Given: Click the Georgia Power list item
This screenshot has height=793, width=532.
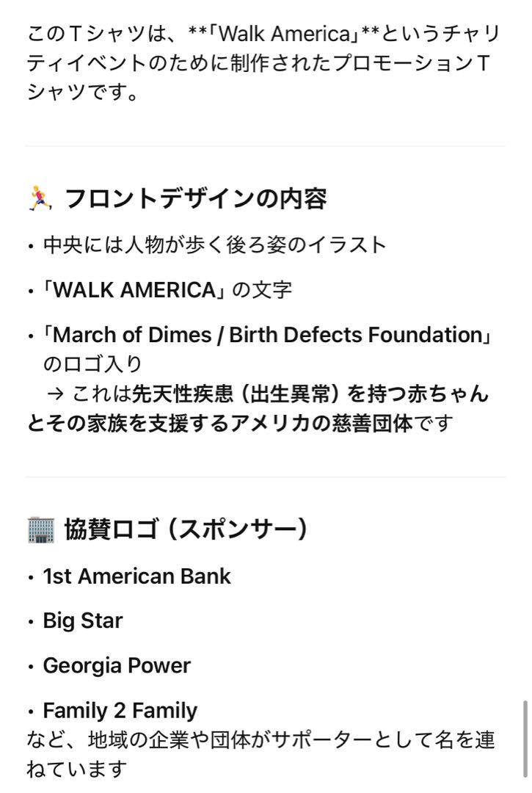Looking at the screenshot, I should (x=117, y=665).
